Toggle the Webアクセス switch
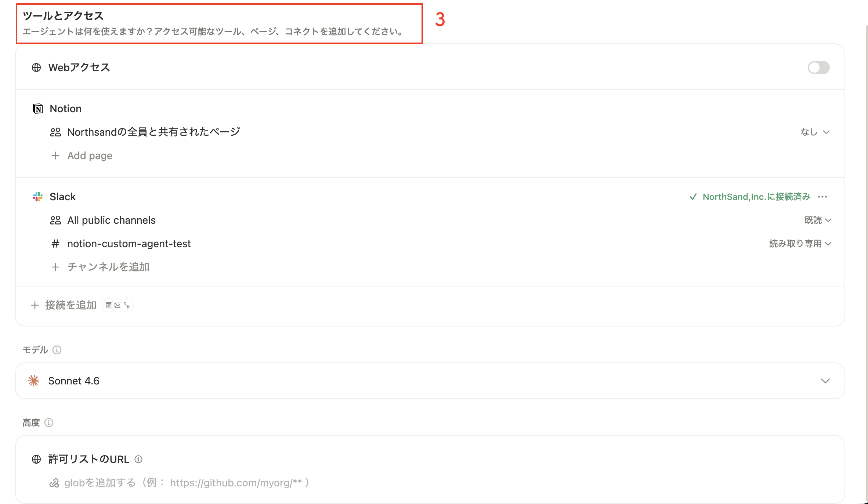The image size is (868, 504). pos(818,67)
